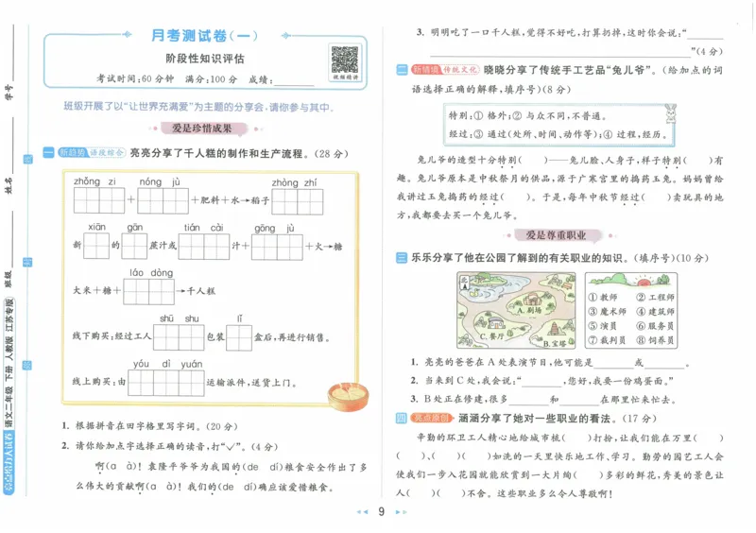The width and height of the screenshot is (756, 533).
Task: Select profession option ②工程师
Action: (x=655, y=297)
